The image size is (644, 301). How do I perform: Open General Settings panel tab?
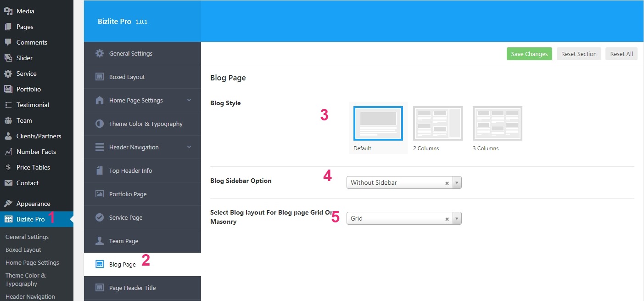coord(142,53)
